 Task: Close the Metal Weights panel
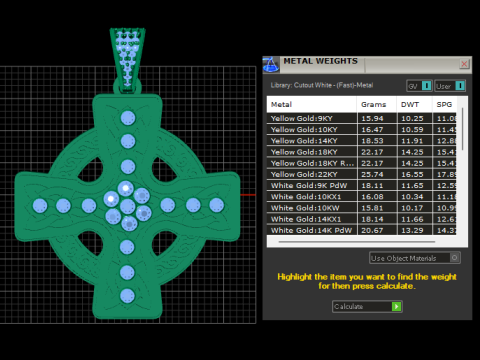coord(464,64)
